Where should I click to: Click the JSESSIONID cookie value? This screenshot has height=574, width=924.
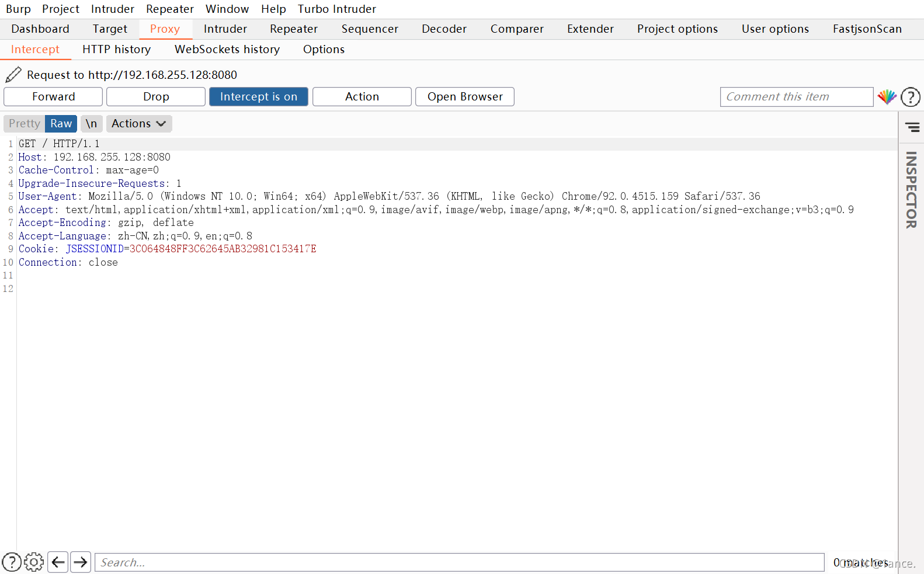click(x=223, y=249)
